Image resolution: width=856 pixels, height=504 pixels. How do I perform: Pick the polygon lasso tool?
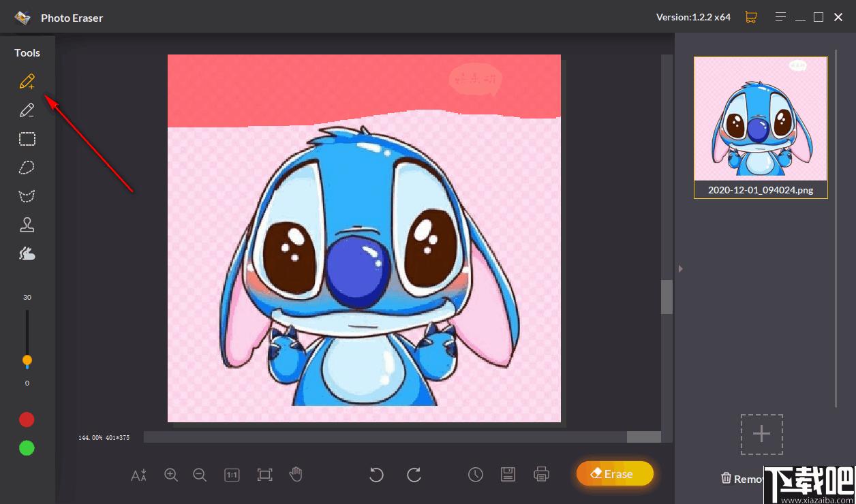tap(27, 196)
